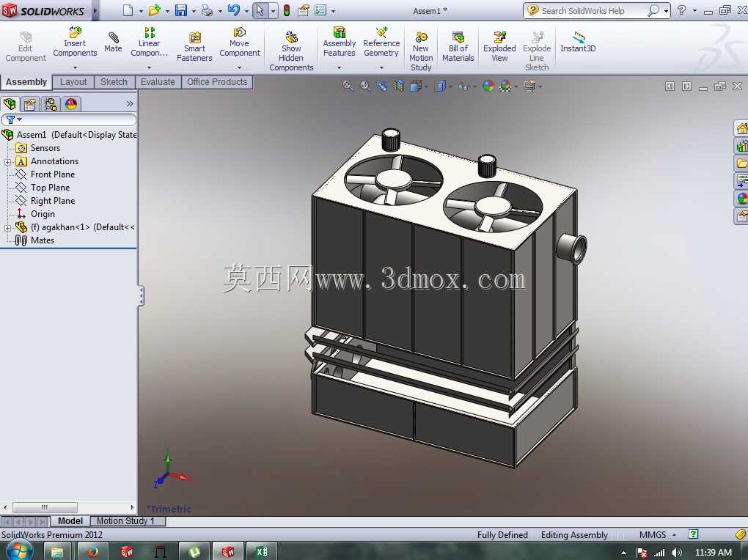
Task: Switch to Motion Study 1 tab
Action: [125, 521]
